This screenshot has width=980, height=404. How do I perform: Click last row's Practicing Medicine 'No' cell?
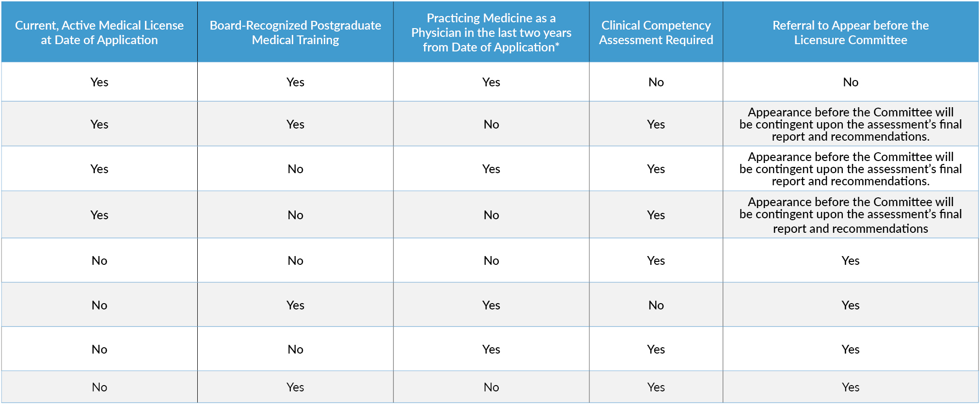(491, 387)
